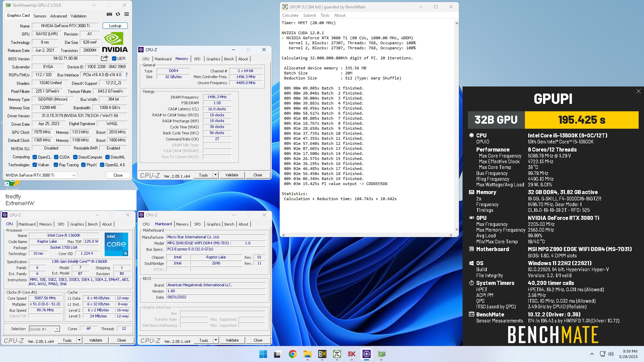Switch to the Sensors tab in GPU-Z

tap(40, 16)
